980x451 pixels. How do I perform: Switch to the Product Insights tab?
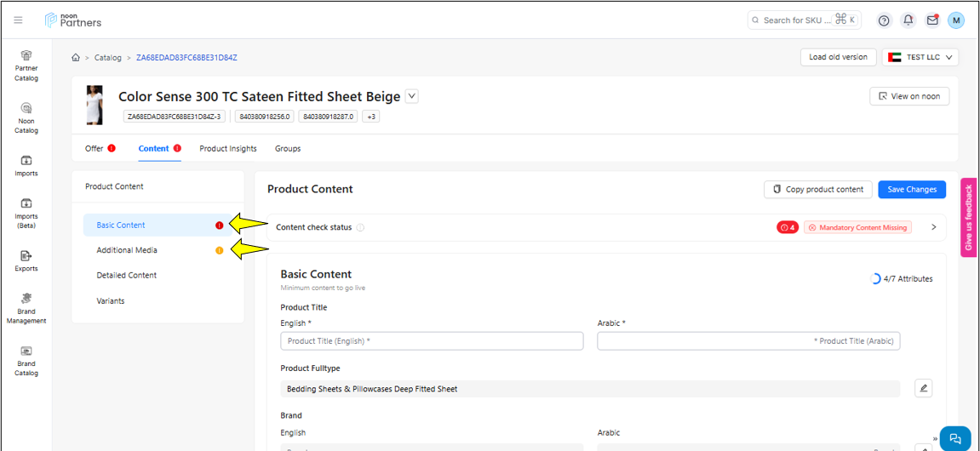click(x=228, y=149)
